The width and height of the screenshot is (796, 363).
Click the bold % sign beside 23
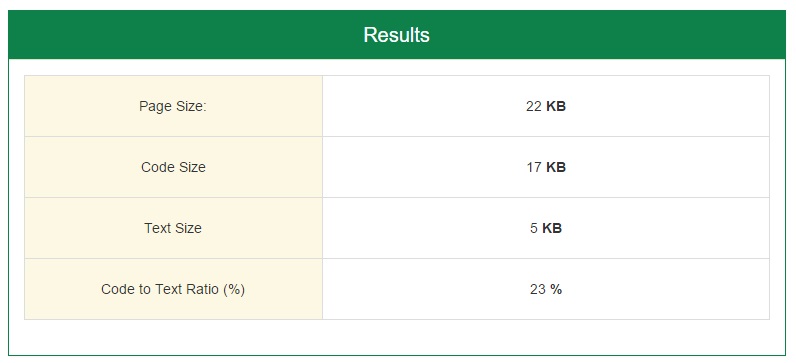coord(556,289)
